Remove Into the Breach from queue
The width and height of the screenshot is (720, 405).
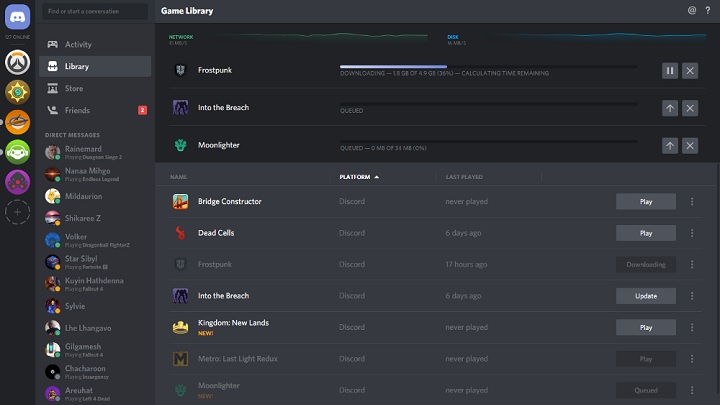pyautogui.click(x=690, y=108)
